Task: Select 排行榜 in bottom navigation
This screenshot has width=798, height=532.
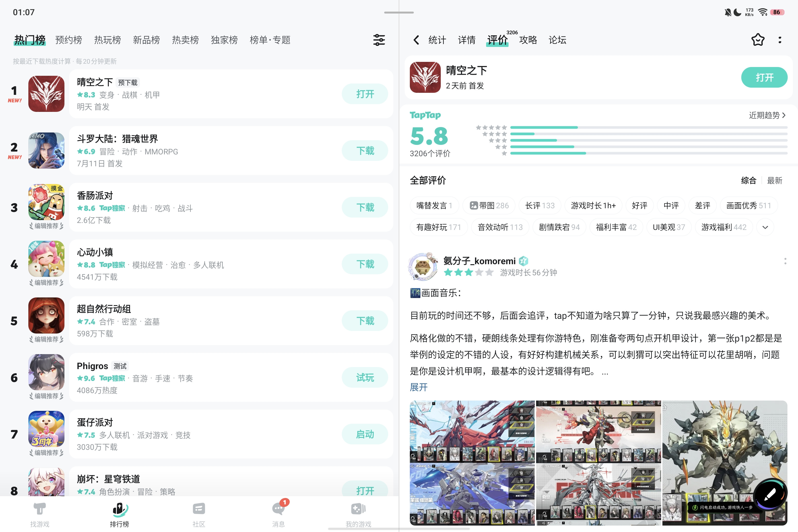Action: pyautogui.click(x=119, y=515)
